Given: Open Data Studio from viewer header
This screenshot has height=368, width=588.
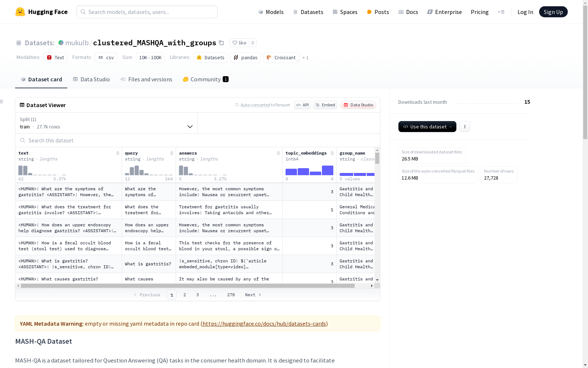Looking at the screenshot, I should [x=358, y=105].
